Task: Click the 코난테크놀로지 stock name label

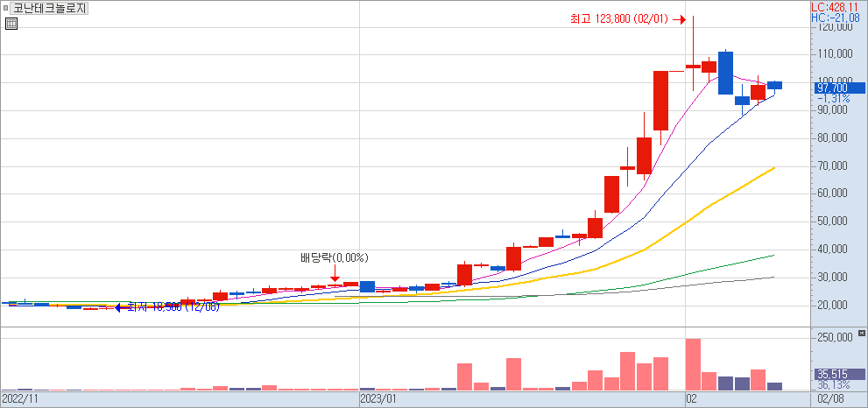Action: (x=49, y=9)
